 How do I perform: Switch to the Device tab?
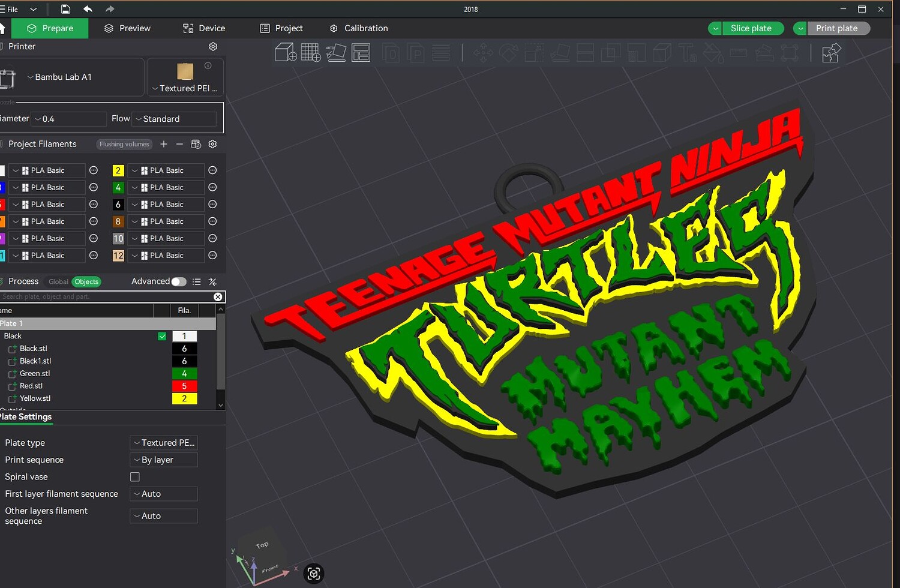click(204, 28)
